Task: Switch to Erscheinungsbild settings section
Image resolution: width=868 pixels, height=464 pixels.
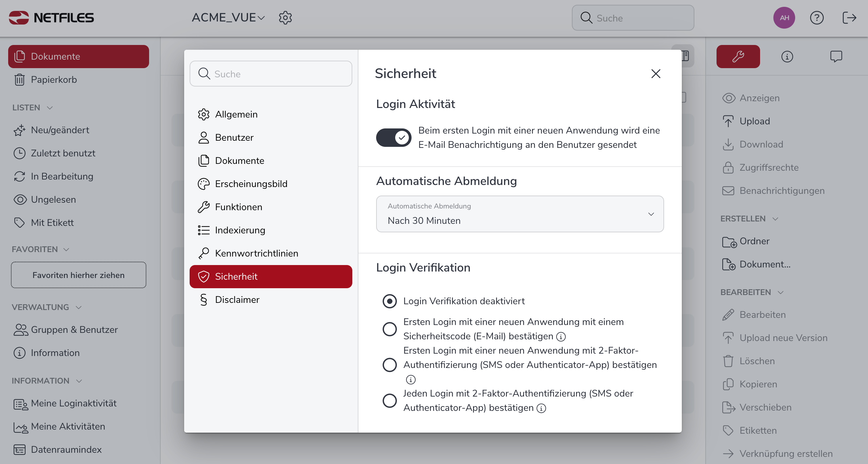Action: click(x=251, y=184)
